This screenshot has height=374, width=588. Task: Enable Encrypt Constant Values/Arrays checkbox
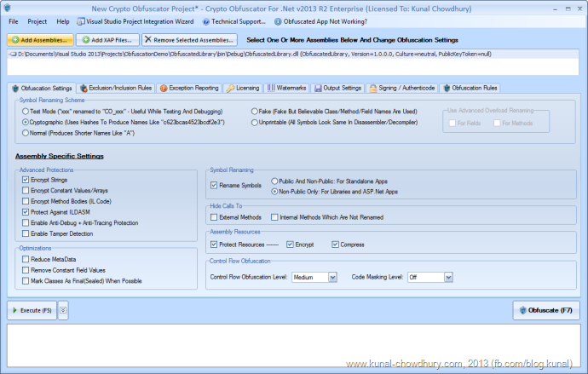(x=26, y=190)
